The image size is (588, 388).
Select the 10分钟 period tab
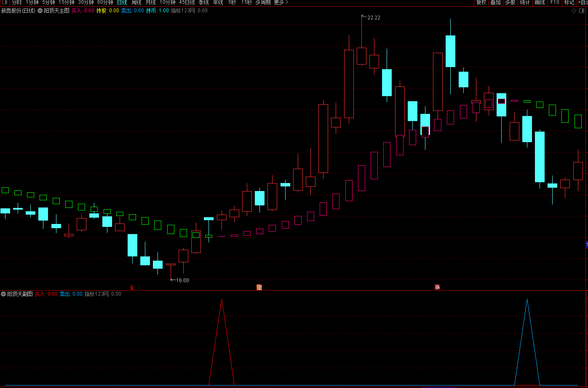(167, 3)
